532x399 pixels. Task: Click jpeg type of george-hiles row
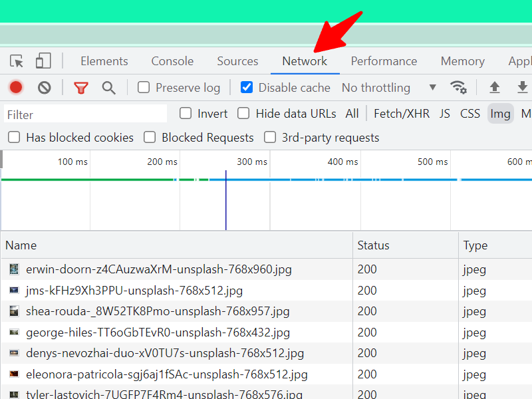(474, 333)
